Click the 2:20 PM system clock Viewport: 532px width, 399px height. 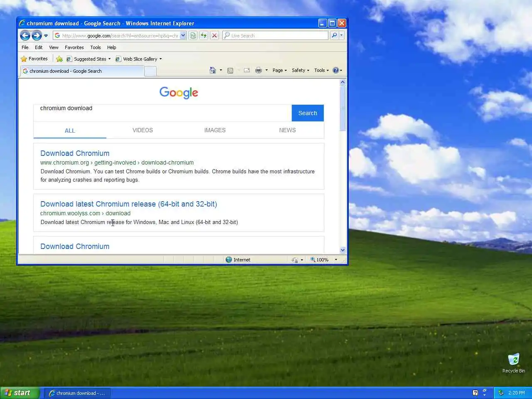(x=517, y=393)
